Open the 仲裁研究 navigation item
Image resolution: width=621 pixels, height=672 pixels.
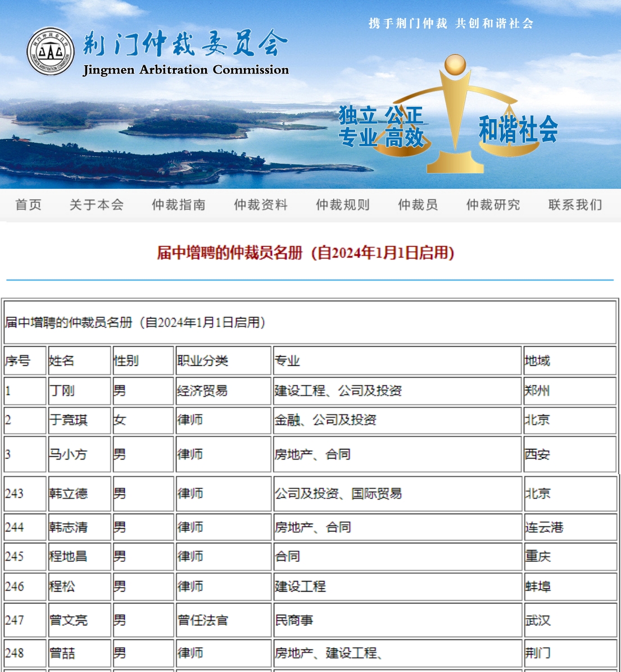[x=493, y=205]
